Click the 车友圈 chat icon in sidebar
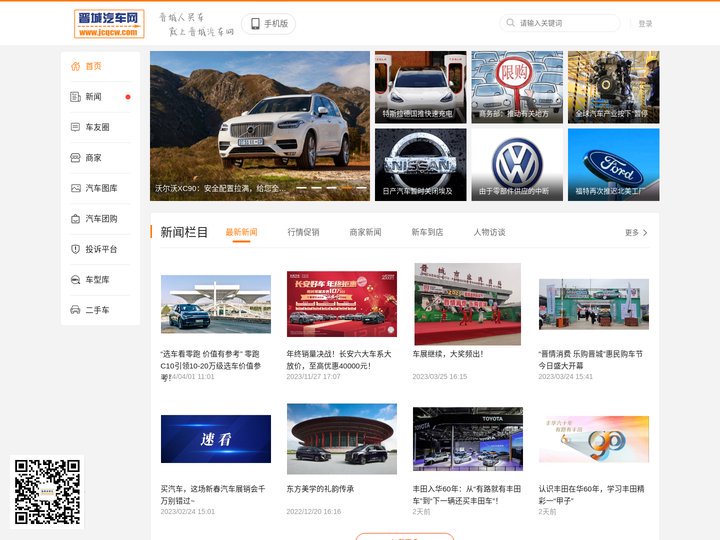Image resolution: width=720 pixels, height=540 pixels. point(75,127)
